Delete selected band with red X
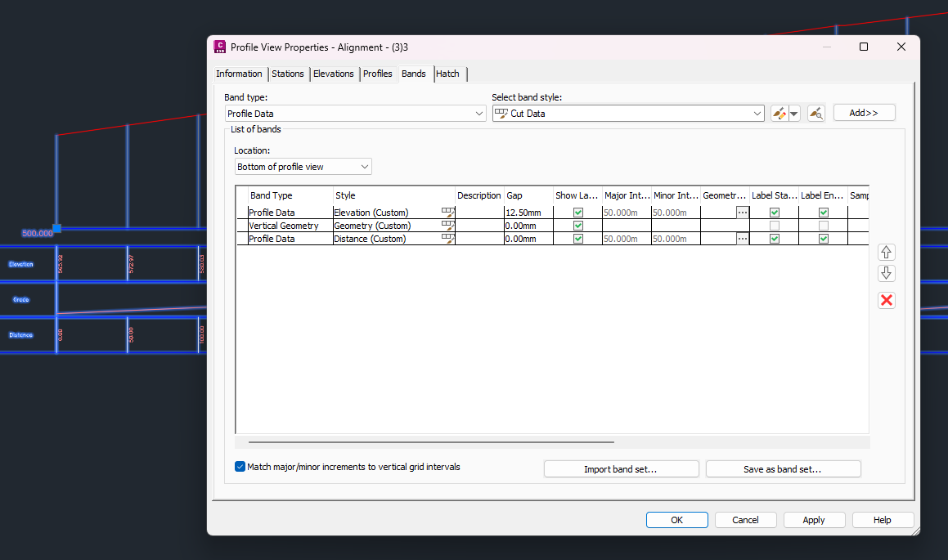Screen dimensions: 948x560 (x=887, y=300)
